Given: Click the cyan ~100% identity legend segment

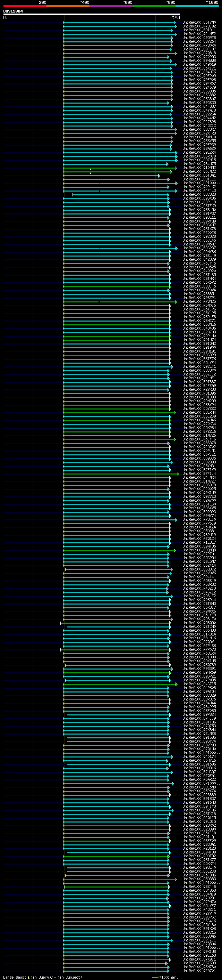Looking at the screenshot, I should [197, 6].
